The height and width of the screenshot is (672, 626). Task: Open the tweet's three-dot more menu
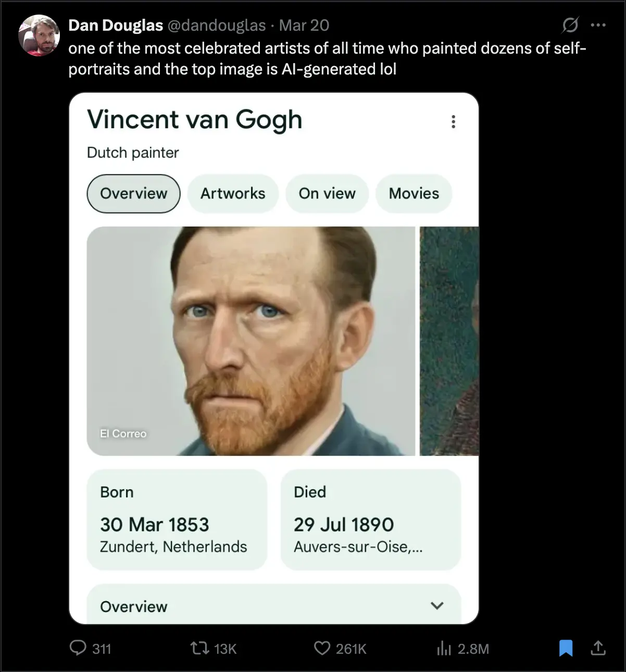coord(598,25)
